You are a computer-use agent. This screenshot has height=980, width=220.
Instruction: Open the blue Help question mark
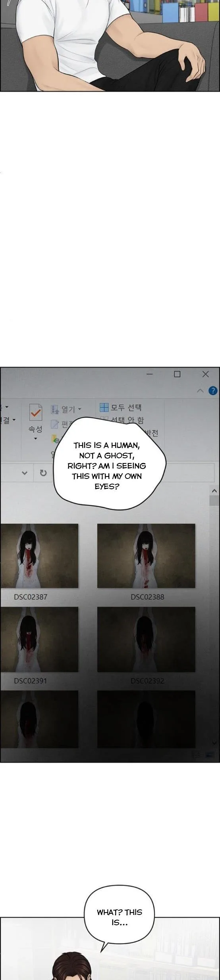(213, 390)
